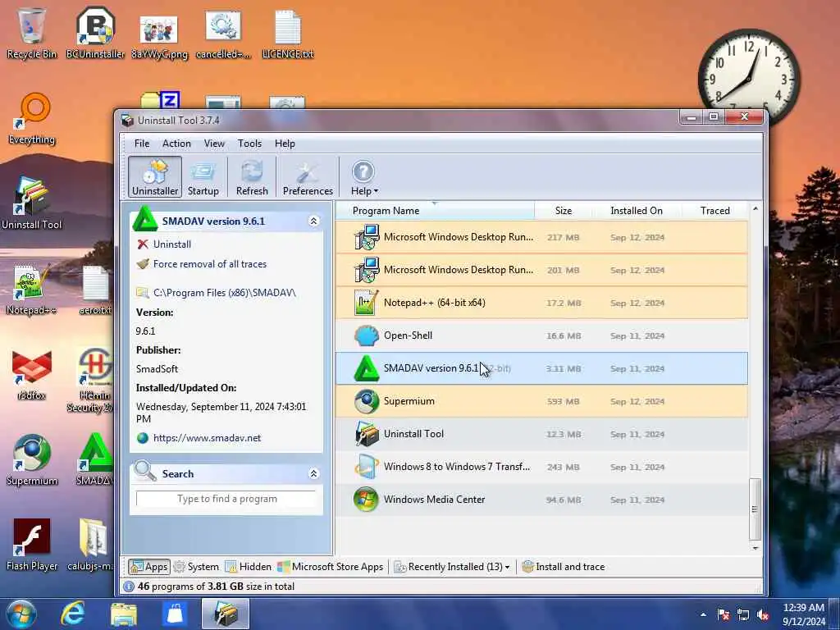Open the Help menu in menu bar
This screenshot has width=840, height=630.
[285, 144]
